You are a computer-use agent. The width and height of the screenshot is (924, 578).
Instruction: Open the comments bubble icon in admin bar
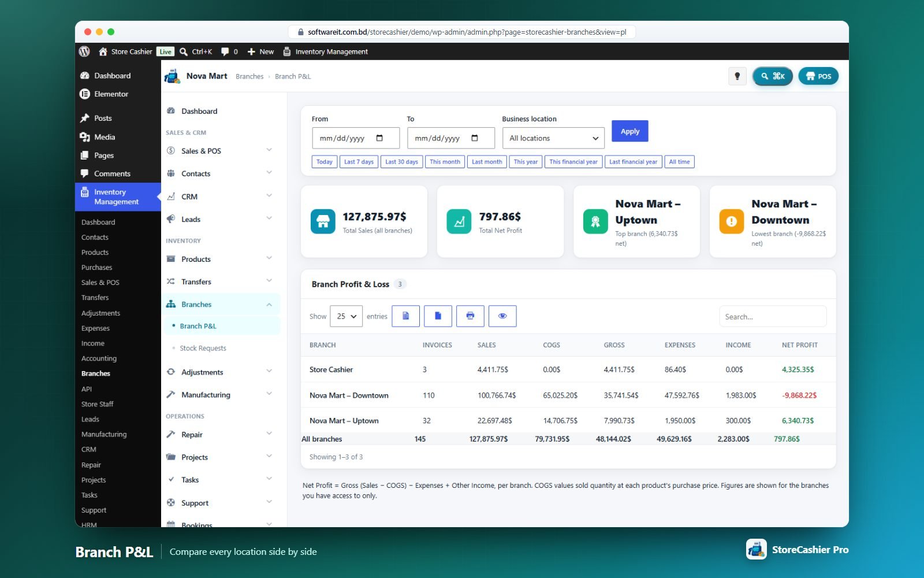[x=225, y=51]
